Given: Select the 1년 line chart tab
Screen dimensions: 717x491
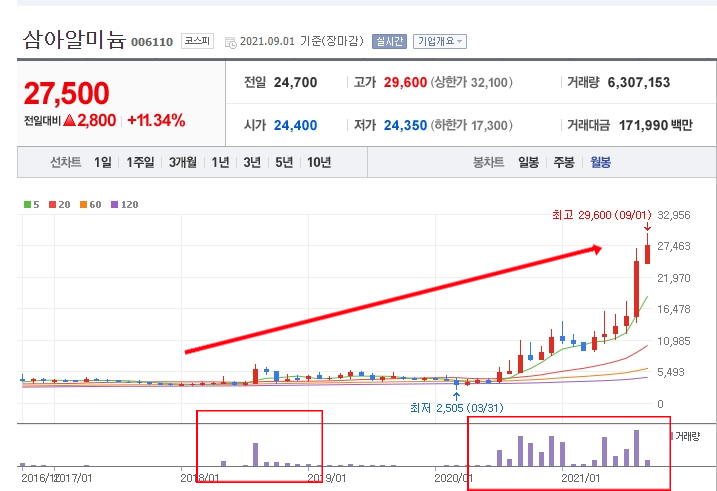Looking at the screenshot, I should (220, 162).
